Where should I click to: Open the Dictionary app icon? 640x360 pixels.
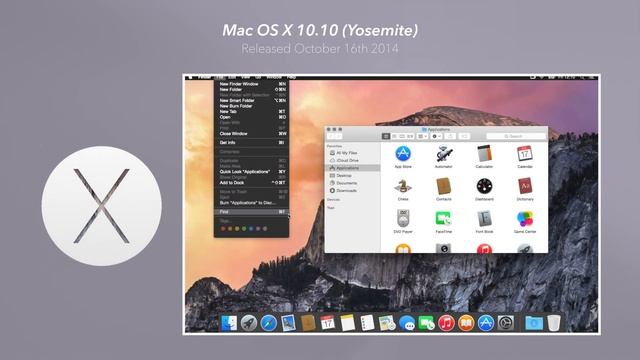tap(524, 186)
